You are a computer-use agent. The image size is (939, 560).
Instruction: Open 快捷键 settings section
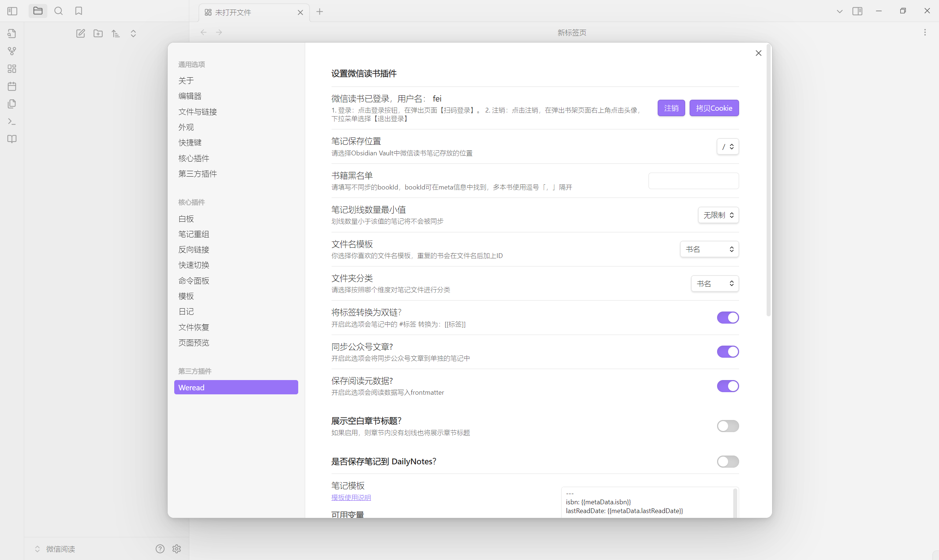click(x=190, y=143)
